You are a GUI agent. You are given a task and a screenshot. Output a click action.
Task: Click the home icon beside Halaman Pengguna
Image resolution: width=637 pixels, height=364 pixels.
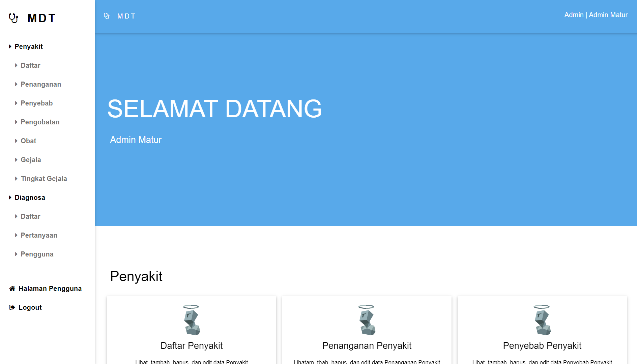click(12, 289)
